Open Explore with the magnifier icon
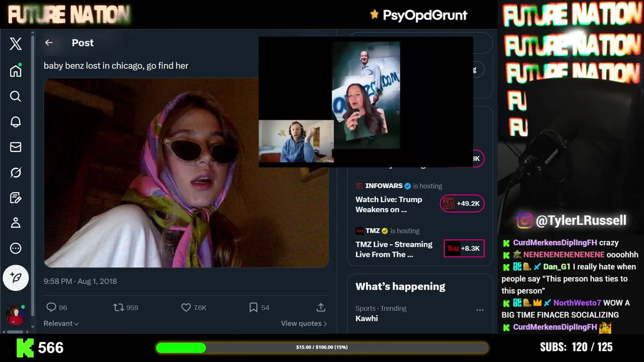This screenshot has width=644, height=362. (16, 96)
